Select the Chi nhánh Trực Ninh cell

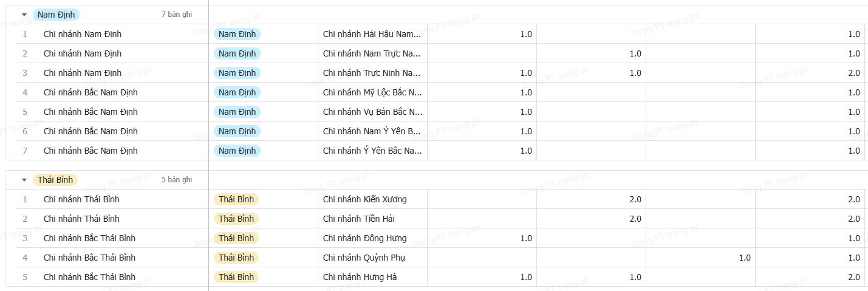pyautogui.click(x=372, y=73)
